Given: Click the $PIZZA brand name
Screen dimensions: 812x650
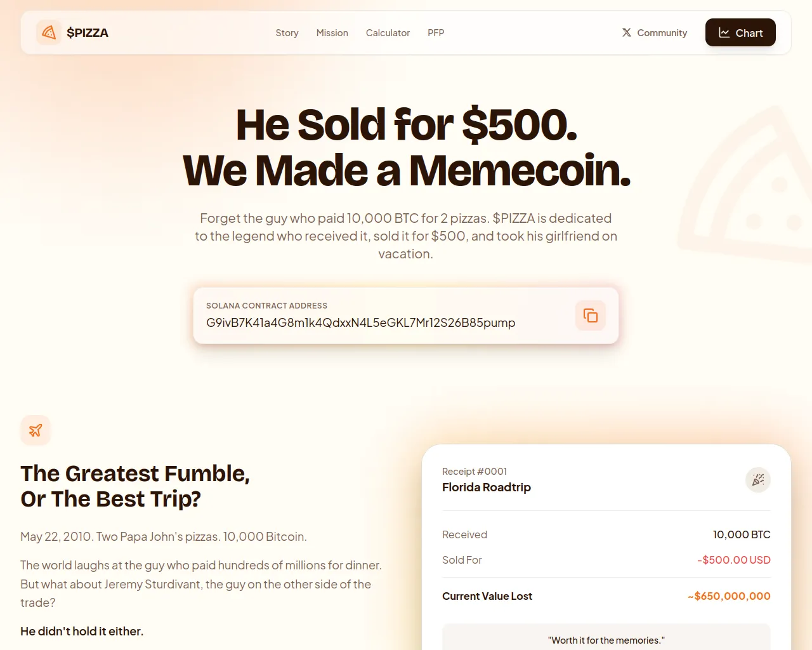Looking at the screenshot, I should click(88, 33).
